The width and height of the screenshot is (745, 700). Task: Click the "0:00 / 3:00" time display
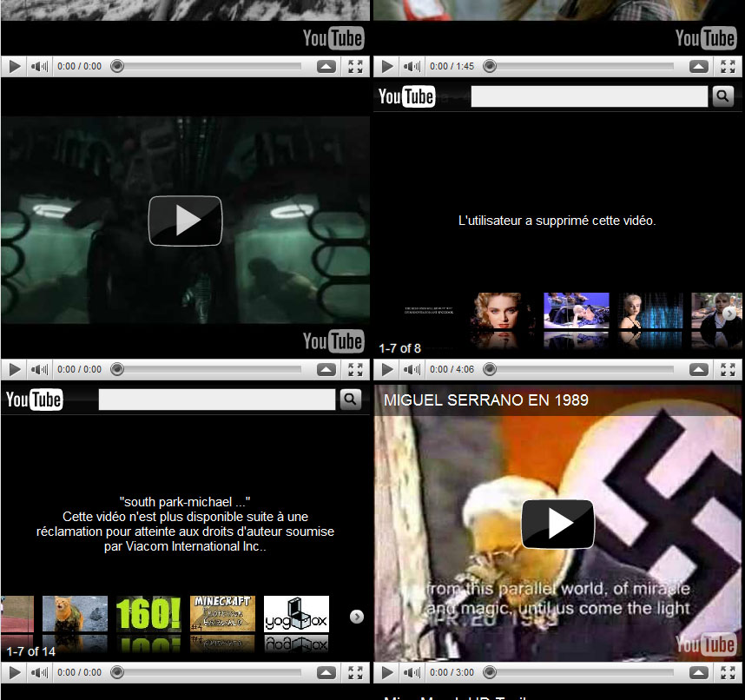tap(452, 673)
